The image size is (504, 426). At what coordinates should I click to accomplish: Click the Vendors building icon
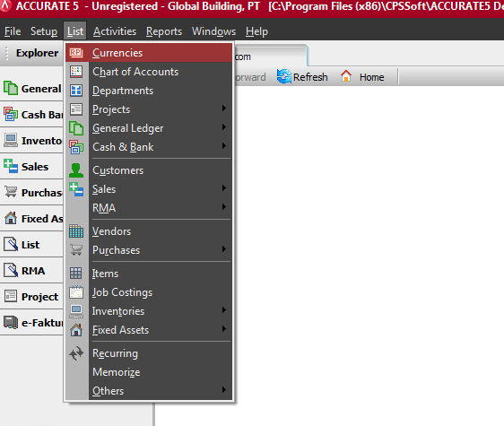76,231
